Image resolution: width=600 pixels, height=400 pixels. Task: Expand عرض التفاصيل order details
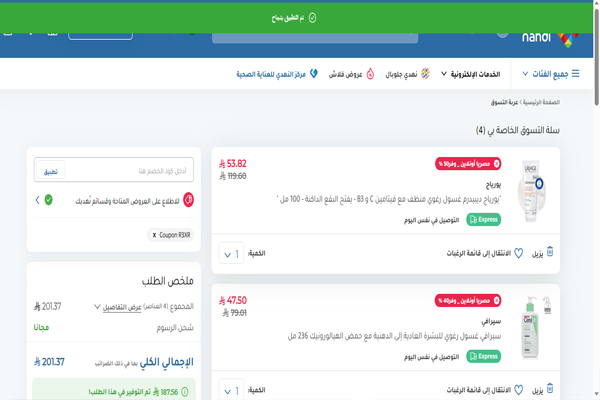(x=118, y=307)
